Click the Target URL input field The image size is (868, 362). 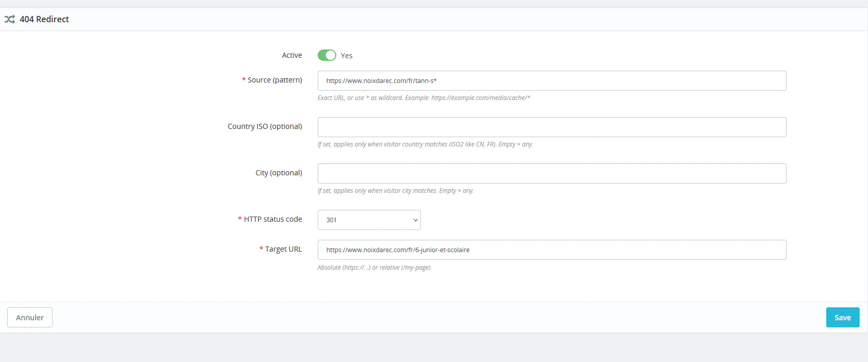pyautogui.click(x=552, y=250)
